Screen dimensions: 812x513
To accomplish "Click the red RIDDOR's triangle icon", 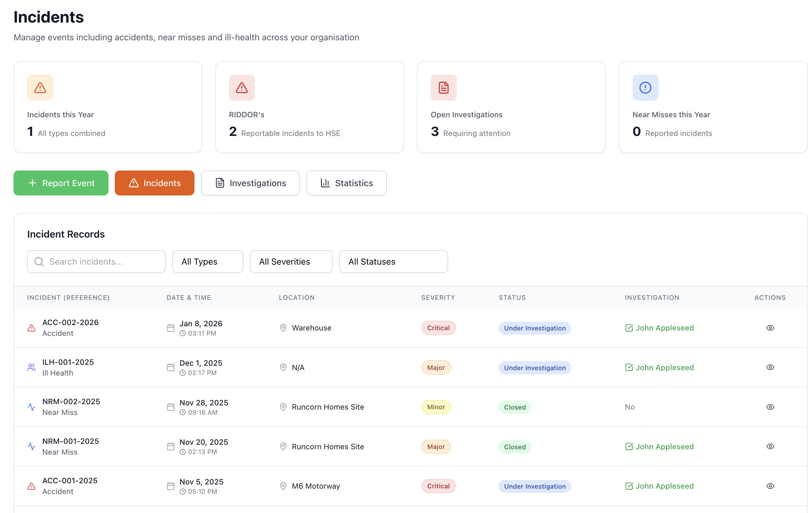I will 241,88.
